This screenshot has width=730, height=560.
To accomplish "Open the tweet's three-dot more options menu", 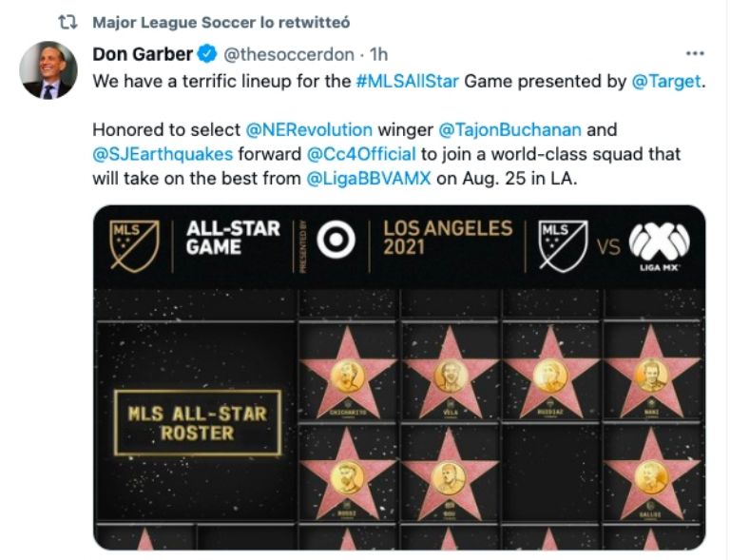I will [x=696, y=54].
